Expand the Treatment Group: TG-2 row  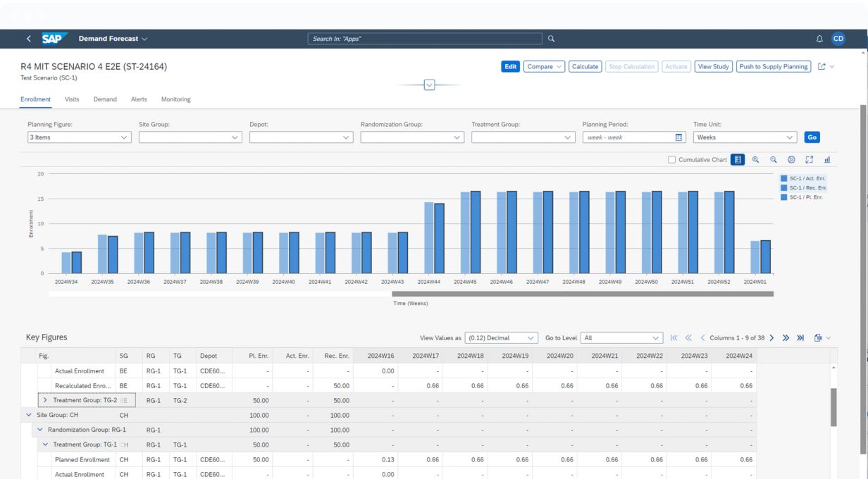[x=45, y=400]
